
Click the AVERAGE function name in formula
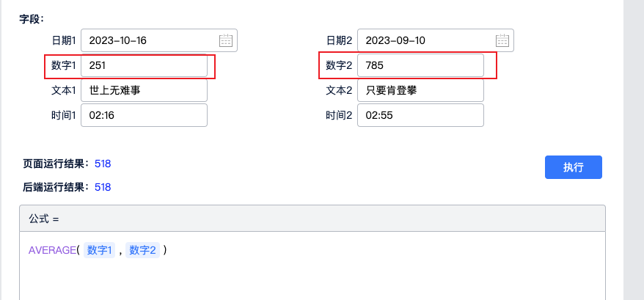[x=52, y=250]
